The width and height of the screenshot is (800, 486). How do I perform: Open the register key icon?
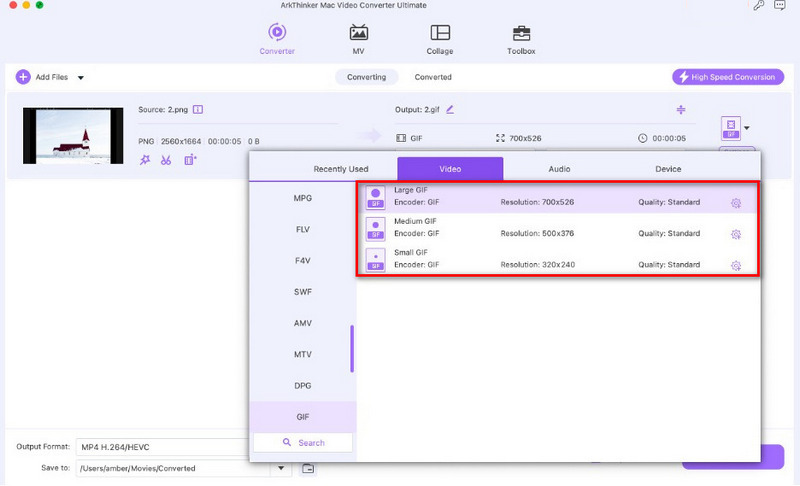759,6
